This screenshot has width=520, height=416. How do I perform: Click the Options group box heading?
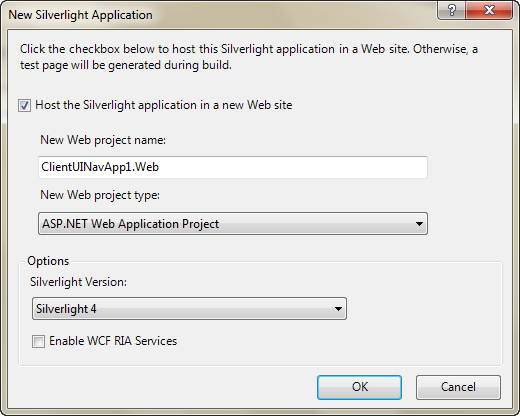pyautogui.click(x=48, y=261)
